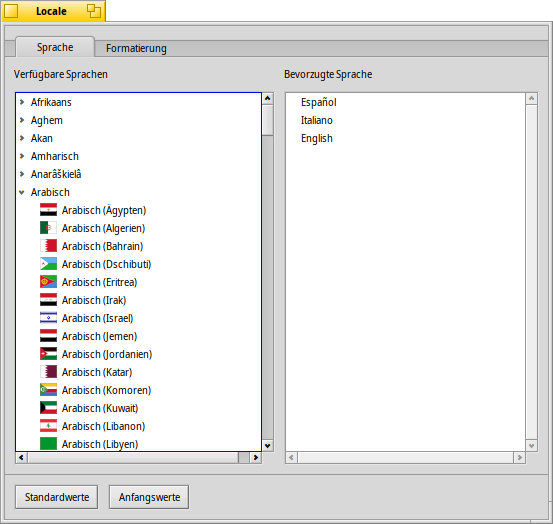Image resolution: width=553 pixels, height=524 pixels.
Task: Click the Comoros flag icon
Action: tap(48, 389)
